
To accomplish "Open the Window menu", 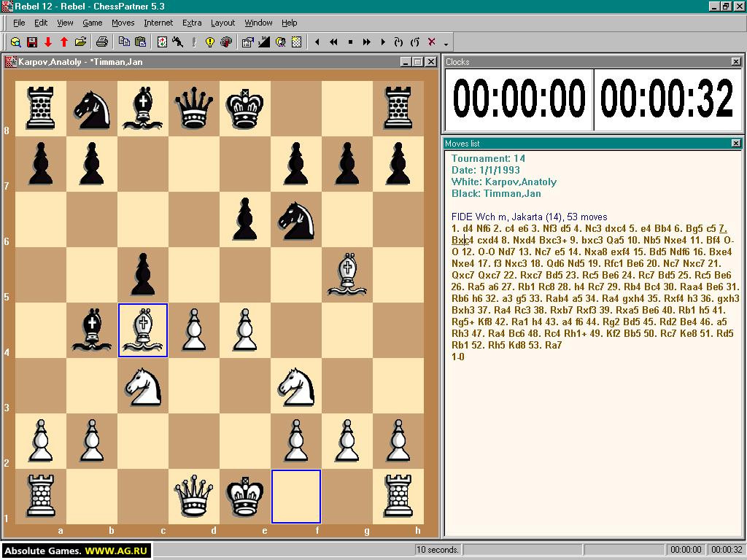I will (259, 23).
